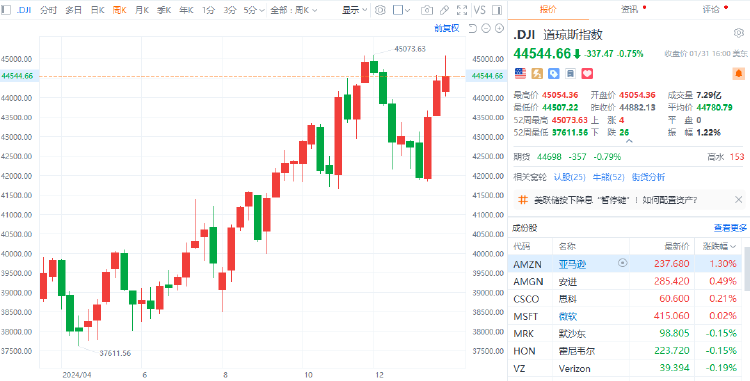Enter fullscreen chart mode icon
Image resolution: width=750 pixels, height=381 pixels.
(x=462, y=10)
